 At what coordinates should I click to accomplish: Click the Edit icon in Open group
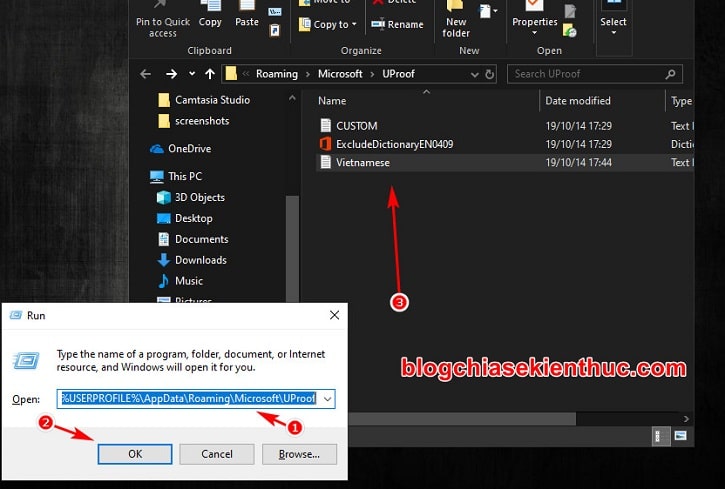[570, 11]
